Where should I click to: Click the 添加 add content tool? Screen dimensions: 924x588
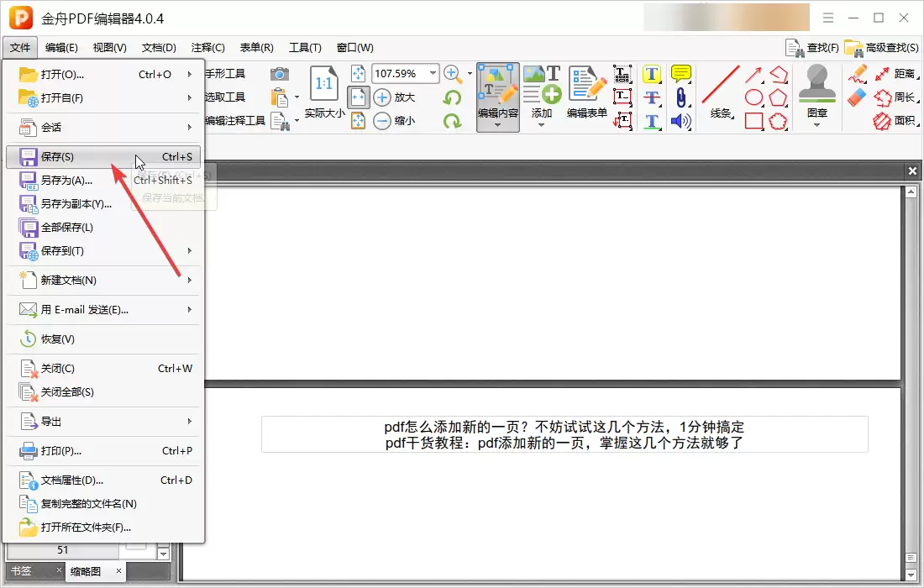tap(543, 92)
